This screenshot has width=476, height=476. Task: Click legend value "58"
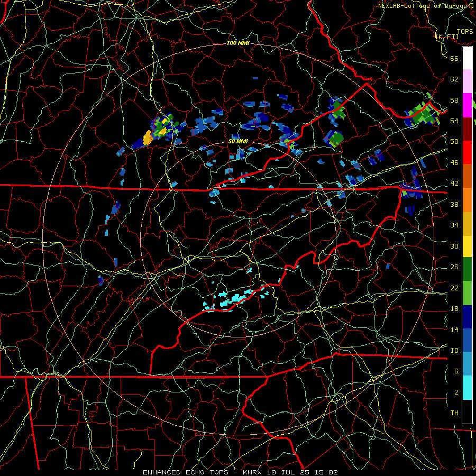tap(454, 100)
